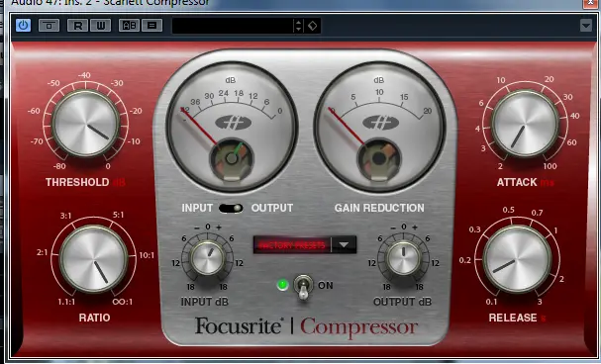Click the preset management diamond icon
This screenshot has height=364, width=601.
[x=313, y=26]
